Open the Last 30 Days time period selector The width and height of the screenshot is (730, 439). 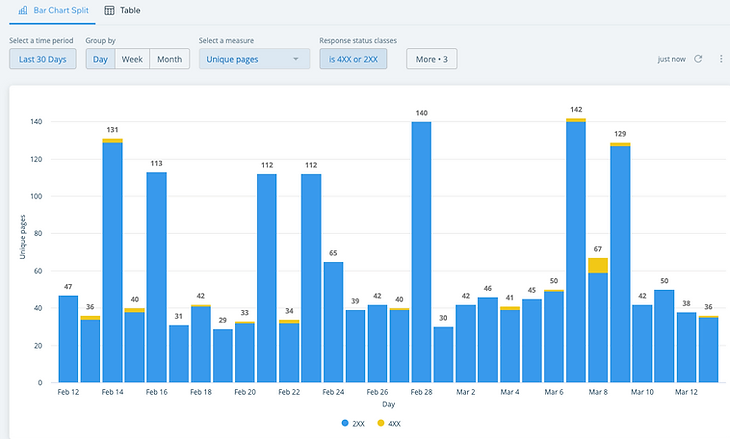[x=43, y=59]
